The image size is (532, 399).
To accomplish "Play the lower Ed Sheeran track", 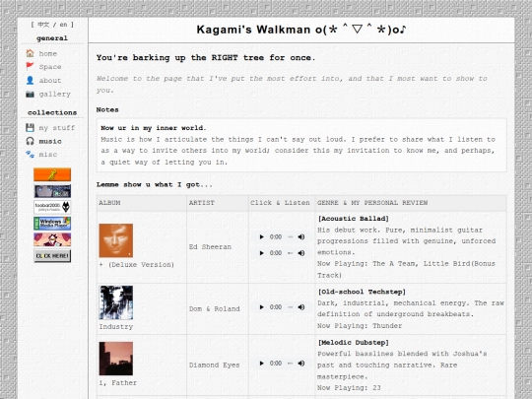I will (x=261, y=253).
